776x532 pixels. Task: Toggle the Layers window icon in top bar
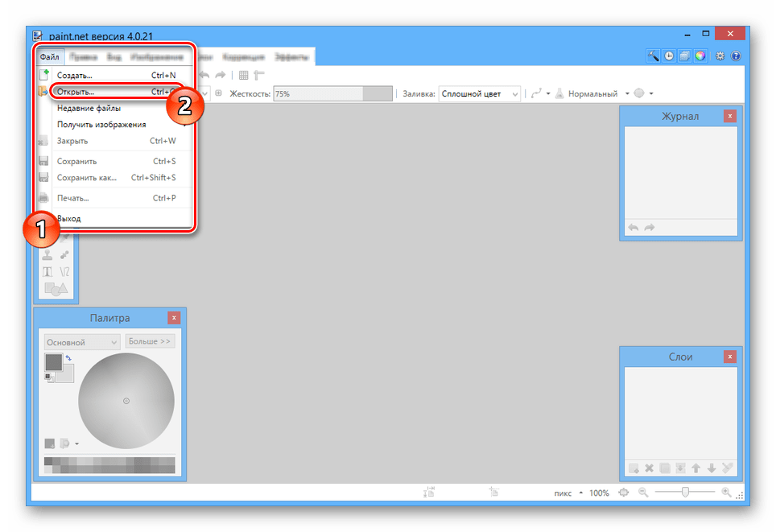tap(683, 56)
